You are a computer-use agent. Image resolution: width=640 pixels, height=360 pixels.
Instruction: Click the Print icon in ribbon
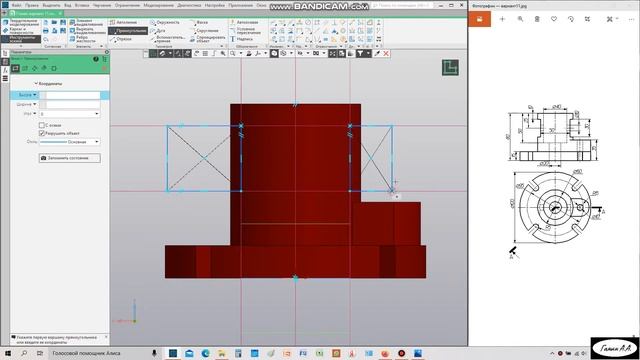(x=46, y=31)
